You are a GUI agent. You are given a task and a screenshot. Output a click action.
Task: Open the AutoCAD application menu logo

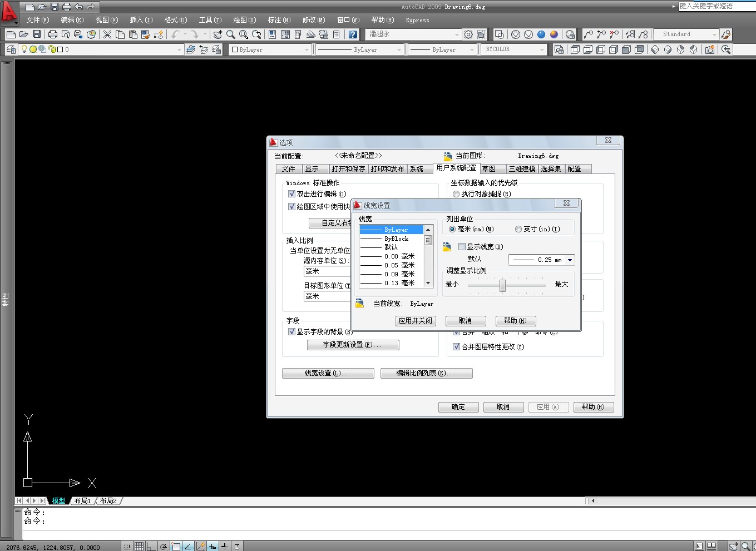[9, 12]
